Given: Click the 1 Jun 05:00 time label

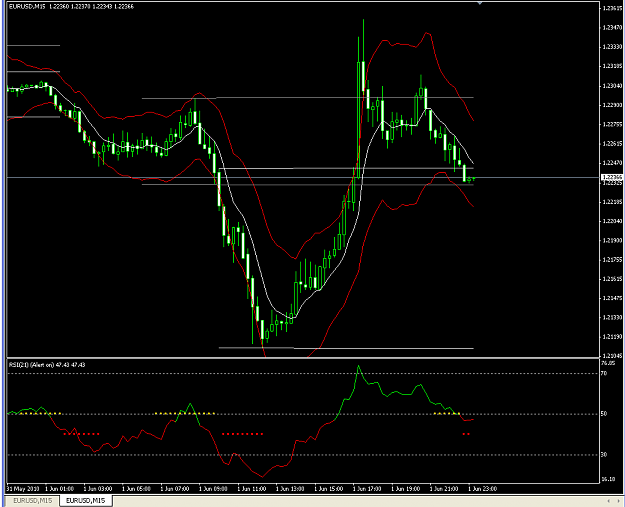Looking at the screenshot, I should tap(137, 489).
